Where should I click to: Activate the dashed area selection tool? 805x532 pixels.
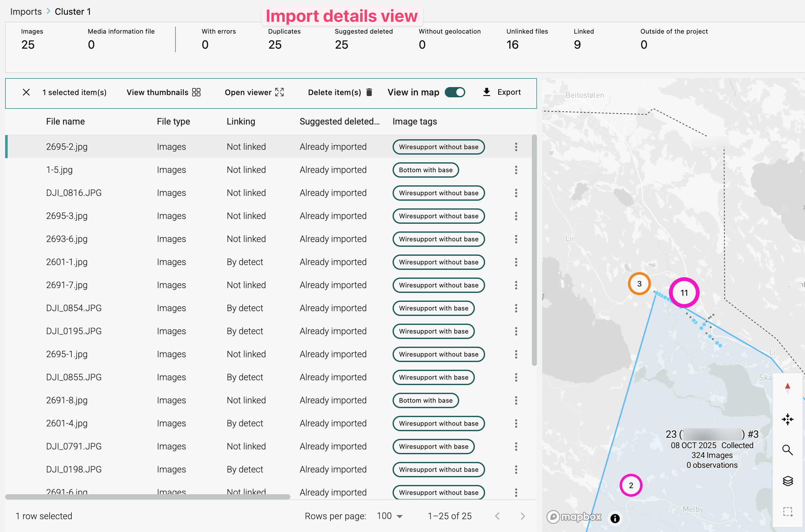(787, 511)
